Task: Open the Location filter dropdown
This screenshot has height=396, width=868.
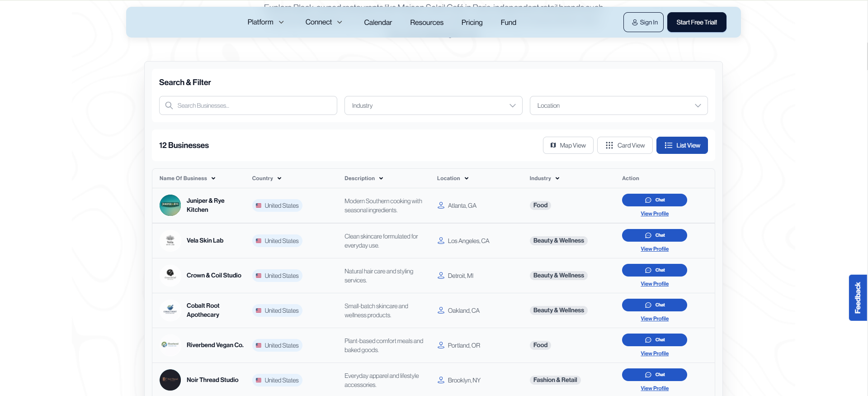Action: pyautogui.click(x=618, y=105)
